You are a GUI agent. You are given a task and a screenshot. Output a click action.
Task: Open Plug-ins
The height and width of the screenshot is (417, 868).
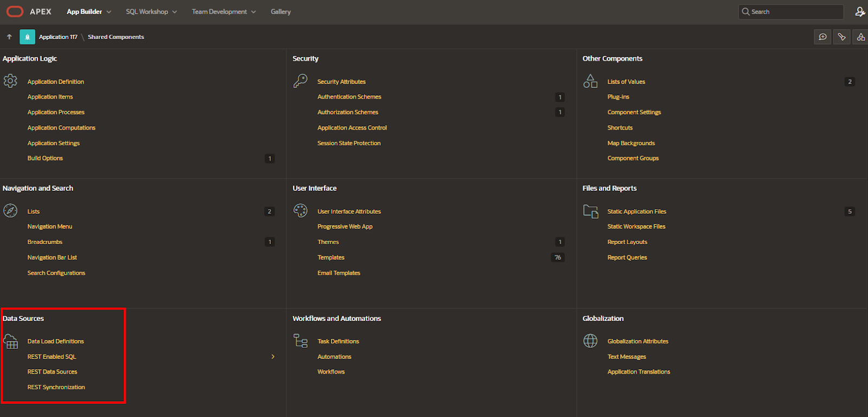[x=618, y=97]
